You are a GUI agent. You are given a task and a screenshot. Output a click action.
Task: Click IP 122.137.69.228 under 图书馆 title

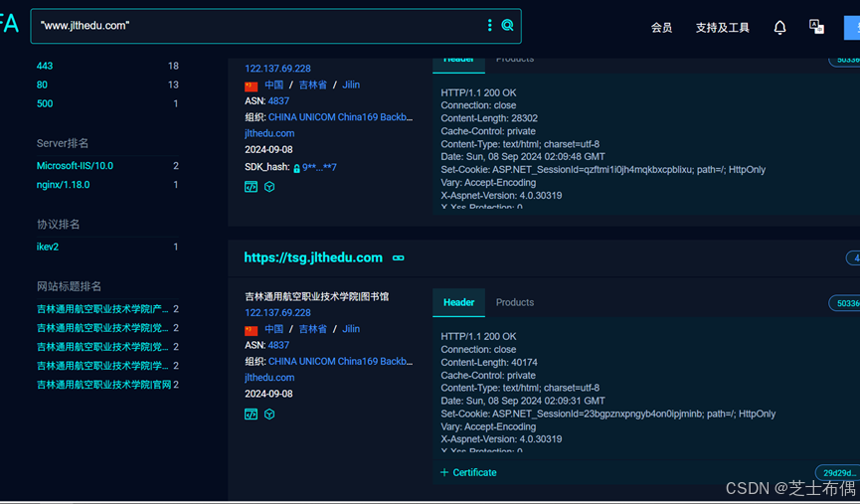click(277, 312)
